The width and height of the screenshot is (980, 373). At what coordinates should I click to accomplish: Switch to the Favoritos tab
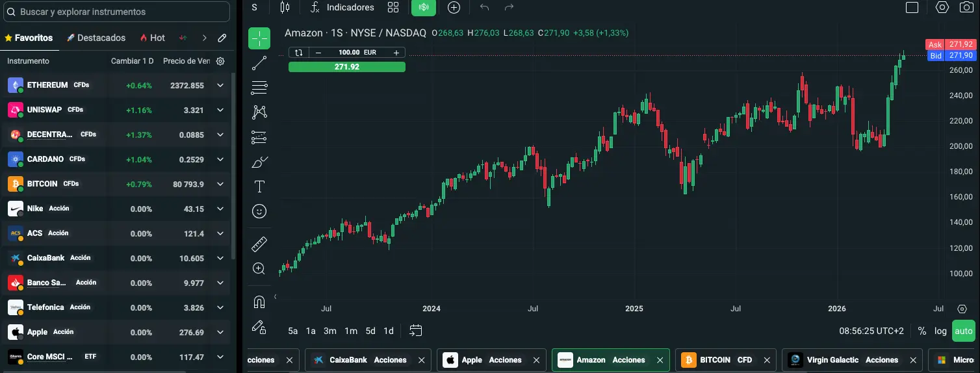(29, 38)
